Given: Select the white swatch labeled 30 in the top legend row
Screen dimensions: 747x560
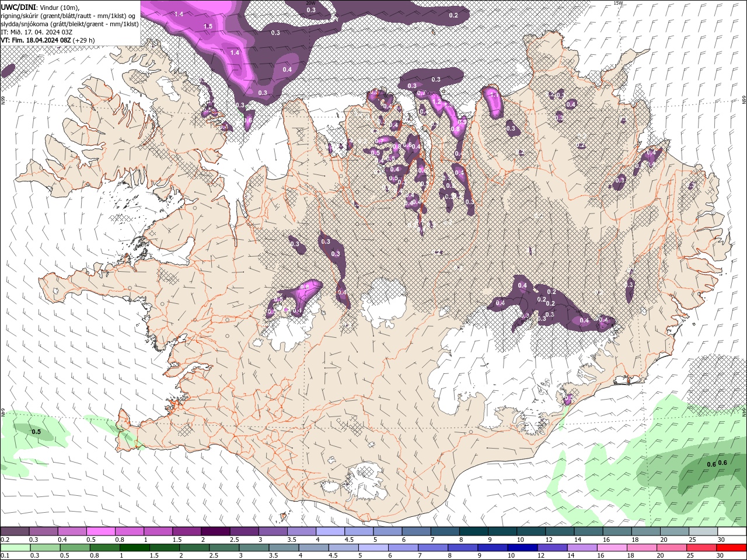Looking at the screenshot, I should coord(732,531).
